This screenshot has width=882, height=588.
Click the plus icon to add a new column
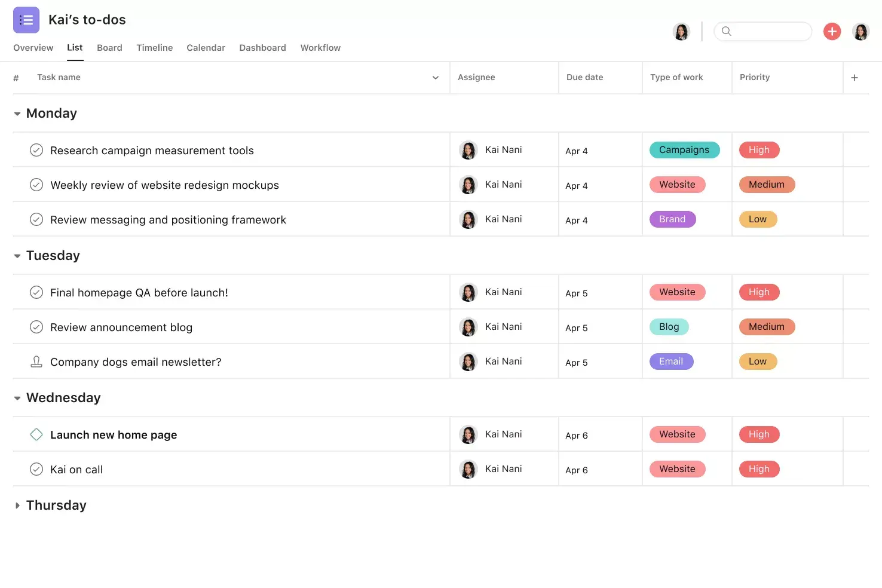tap(855, 77)
